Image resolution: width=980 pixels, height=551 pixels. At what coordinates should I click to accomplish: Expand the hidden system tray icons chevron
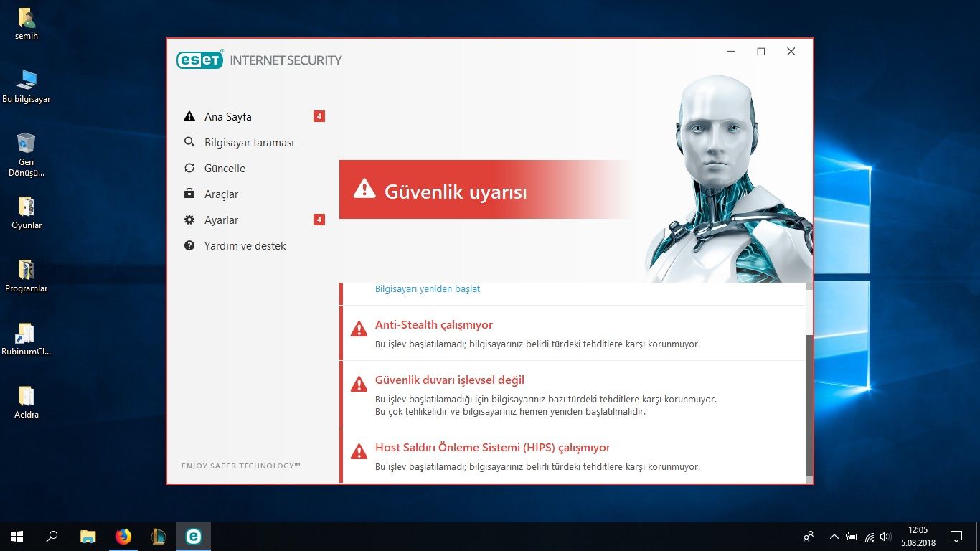tap(834, 537)
